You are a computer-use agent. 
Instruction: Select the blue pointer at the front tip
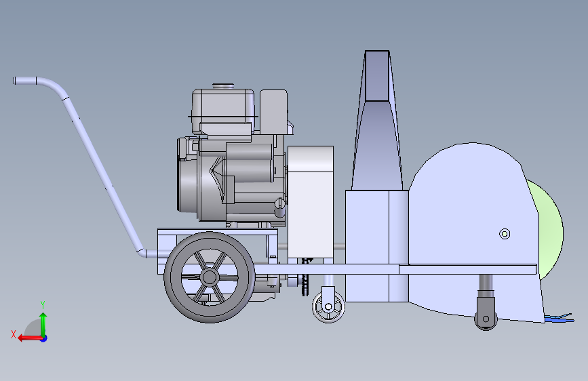coord(560,319)
